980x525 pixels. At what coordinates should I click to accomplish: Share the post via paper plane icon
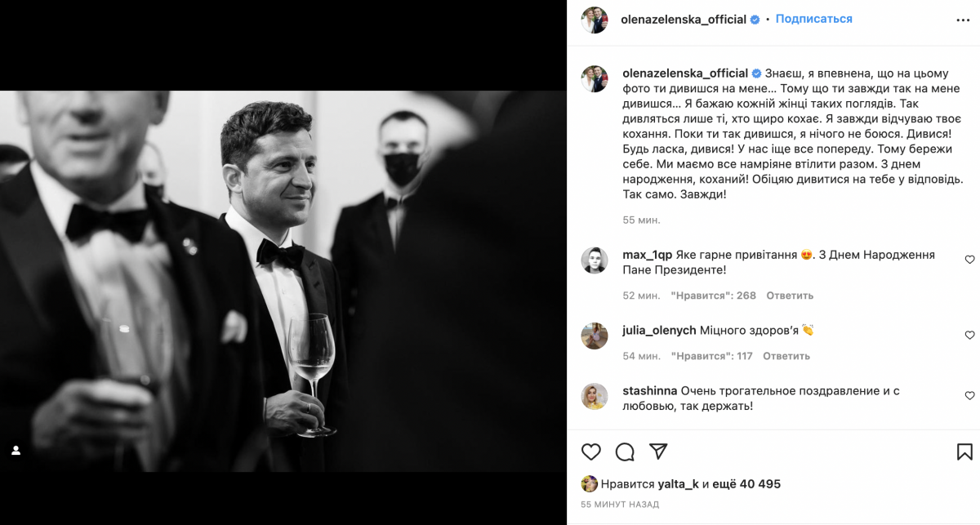(x=658, y=452)
